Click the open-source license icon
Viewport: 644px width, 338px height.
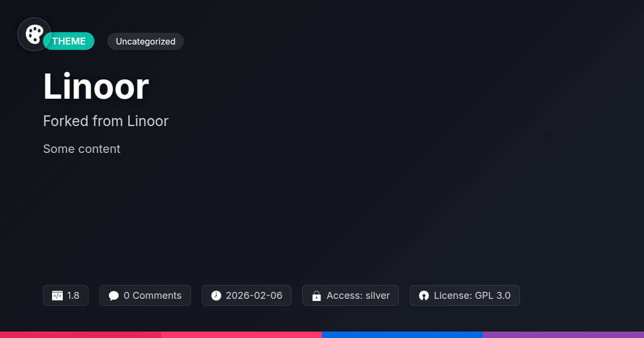pyautogui.click(x=424, y=296)
